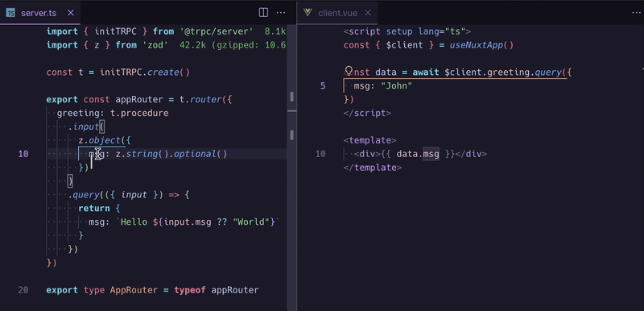Split the server.ts editor

[263, 13]
